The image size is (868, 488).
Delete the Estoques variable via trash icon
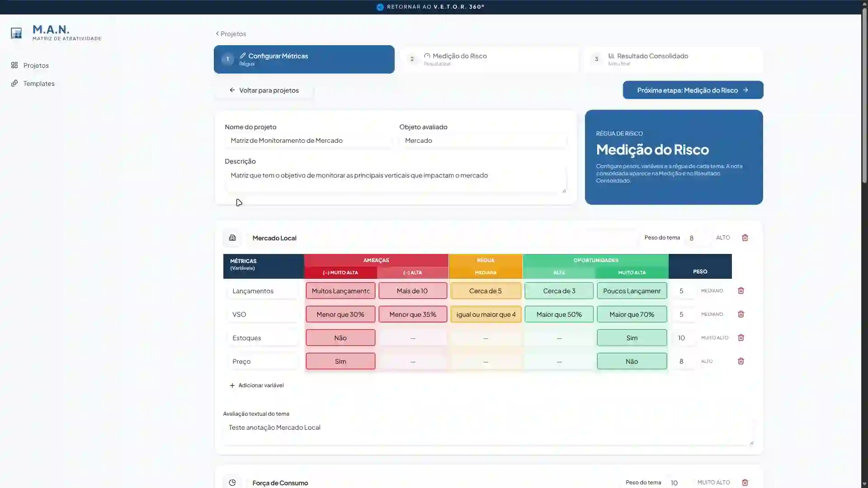tap(741, 338)
